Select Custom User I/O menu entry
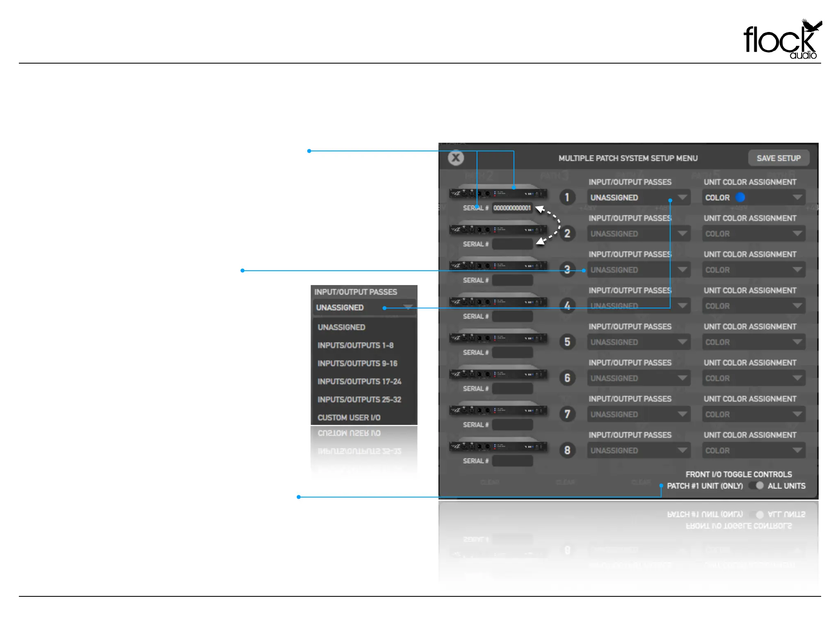The width and height of the screenshot is (840, 630). point(349,418)
